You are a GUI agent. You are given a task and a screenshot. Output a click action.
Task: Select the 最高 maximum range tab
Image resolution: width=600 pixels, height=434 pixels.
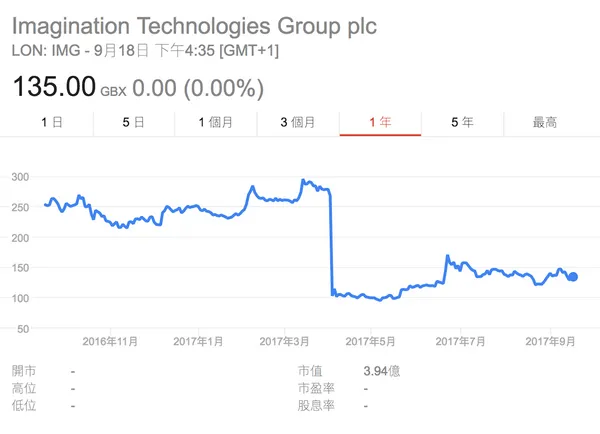pyautogui.click(x=545, y=122)
